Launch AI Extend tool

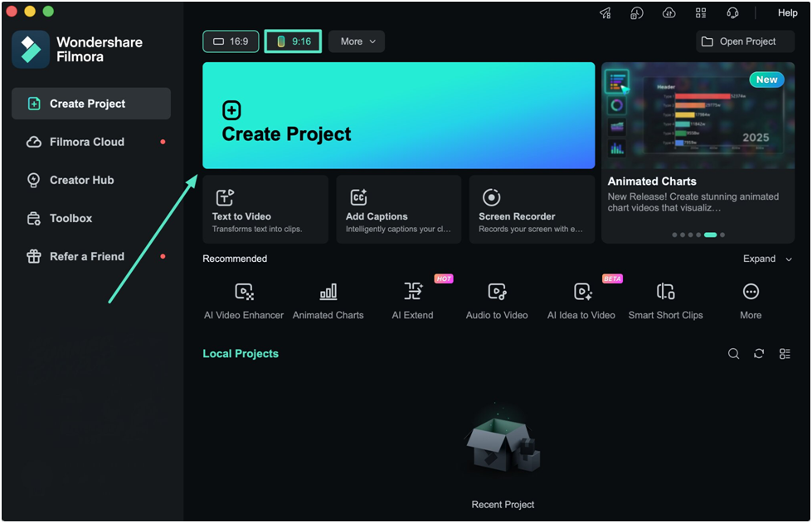(x=413, y=301)
